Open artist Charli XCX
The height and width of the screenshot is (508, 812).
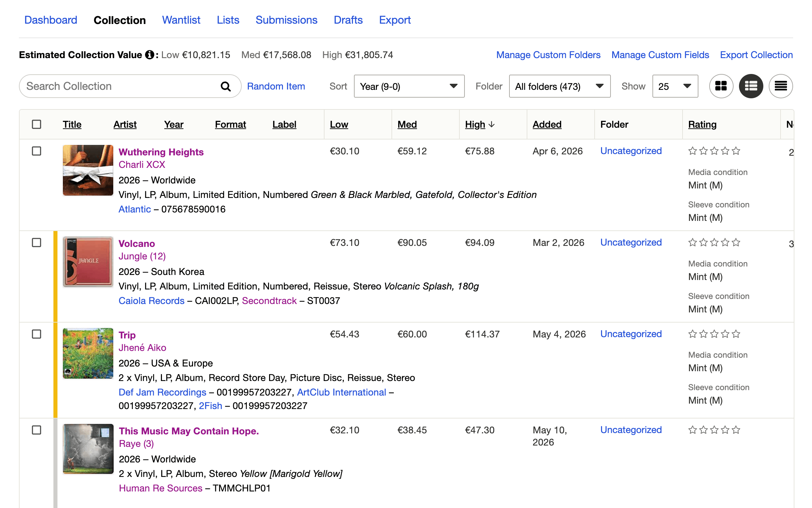pos(142,165)
